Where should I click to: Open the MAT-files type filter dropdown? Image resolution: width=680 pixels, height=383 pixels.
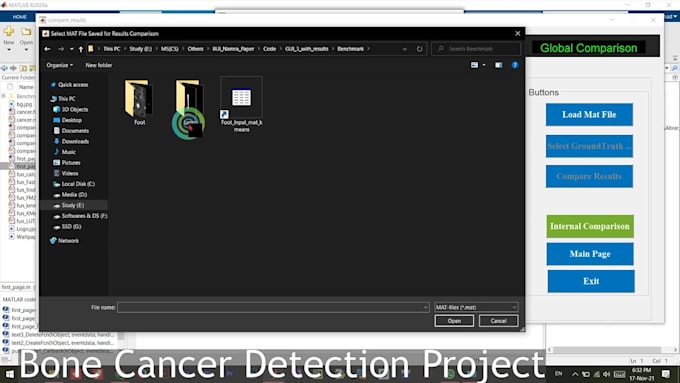tap(476, 307)
